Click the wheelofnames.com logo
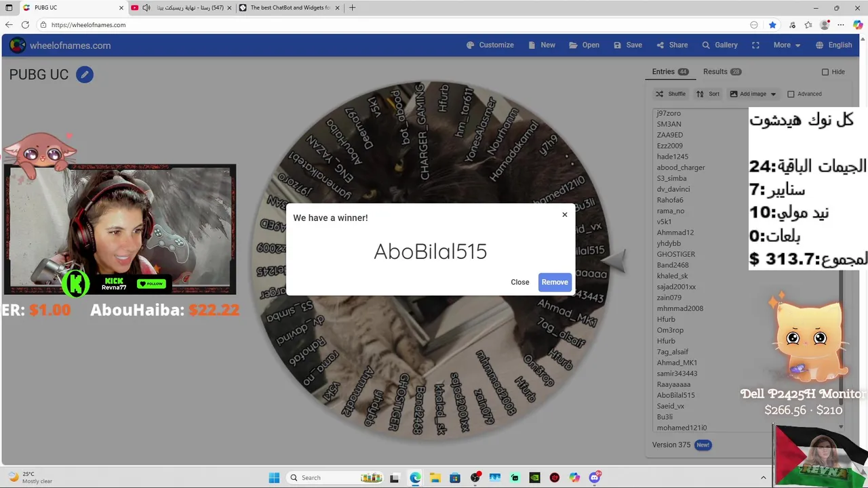The width and height of the screenshot is (868, 488). (60, 45)
